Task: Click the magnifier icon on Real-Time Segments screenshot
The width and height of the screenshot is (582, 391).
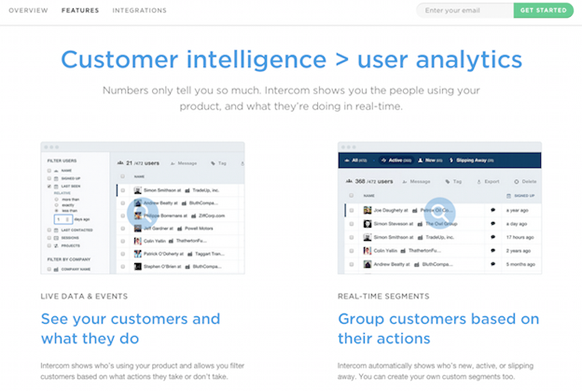Action: [x=439, y=213]
